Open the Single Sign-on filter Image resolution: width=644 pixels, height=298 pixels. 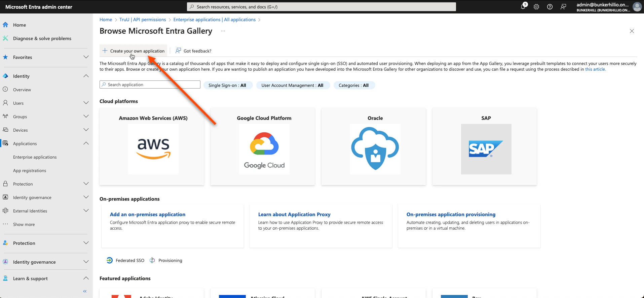point(228,85)
